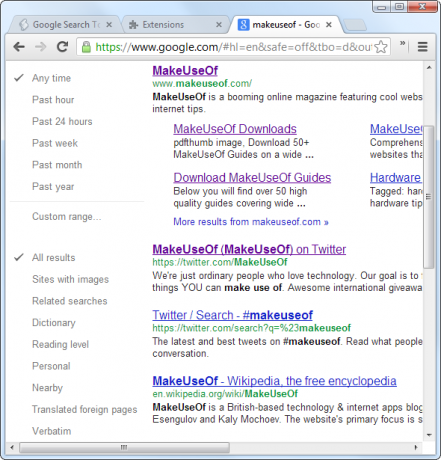Choose Translated foreign pages

click(x=84, y=409)
